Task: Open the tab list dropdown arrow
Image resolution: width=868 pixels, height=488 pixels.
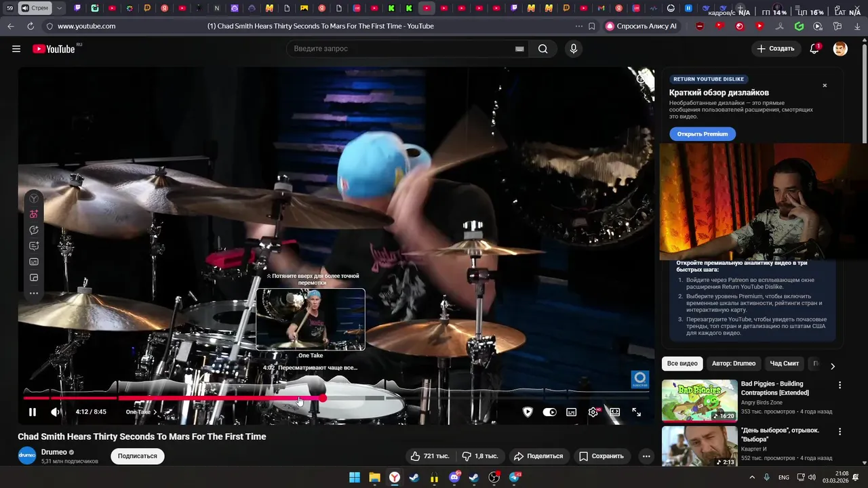Action: pyautogui.click(x=60, y=8)
